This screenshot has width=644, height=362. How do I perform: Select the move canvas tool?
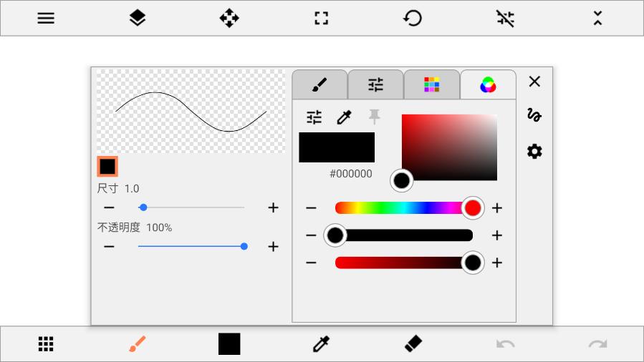[x=229, y=19]
